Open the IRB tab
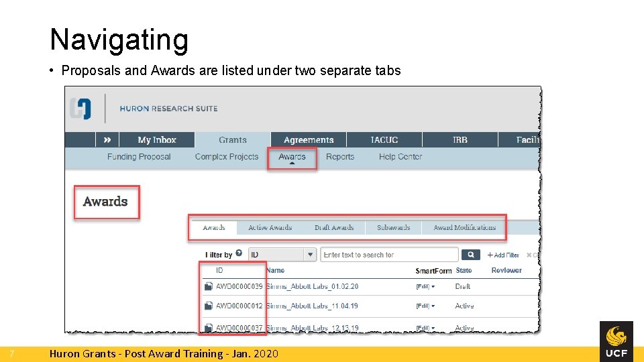This screenshot has height=362, width=644. click(x=460, y=139)
